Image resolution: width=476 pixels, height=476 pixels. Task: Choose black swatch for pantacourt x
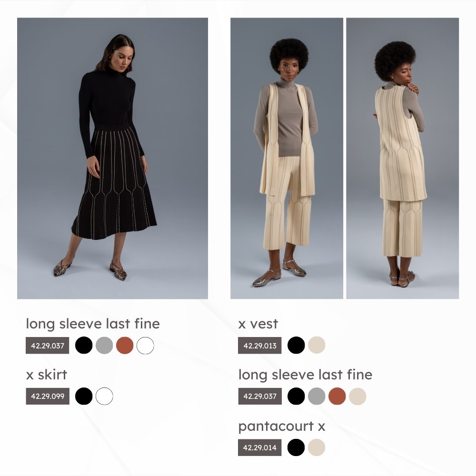[296, 447]
